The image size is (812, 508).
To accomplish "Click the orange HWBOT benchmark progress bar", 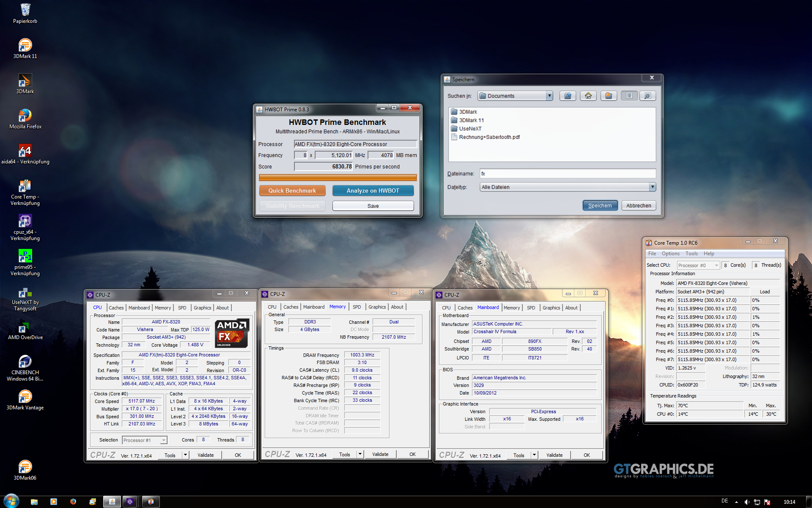I will [338, 178].
